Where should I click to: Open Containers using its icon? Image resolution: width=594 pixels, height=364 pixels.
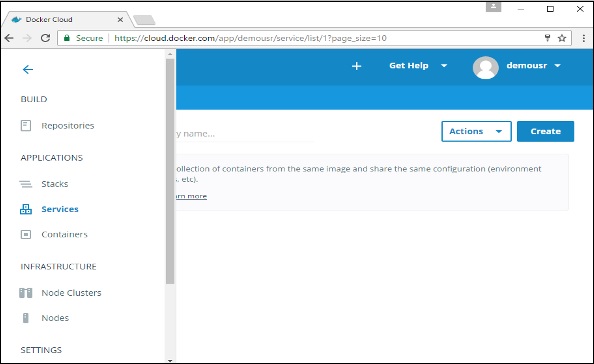tap(26, 234)
